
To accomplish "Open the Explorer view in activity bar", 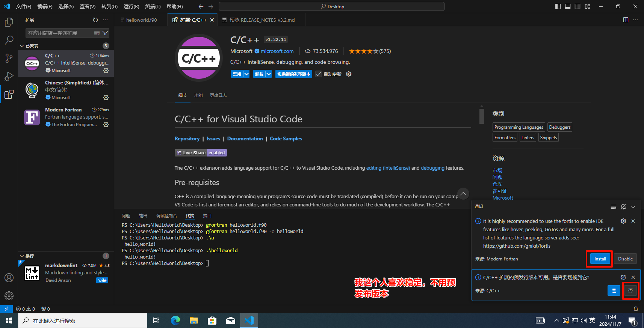I will (x=9, y=22).
